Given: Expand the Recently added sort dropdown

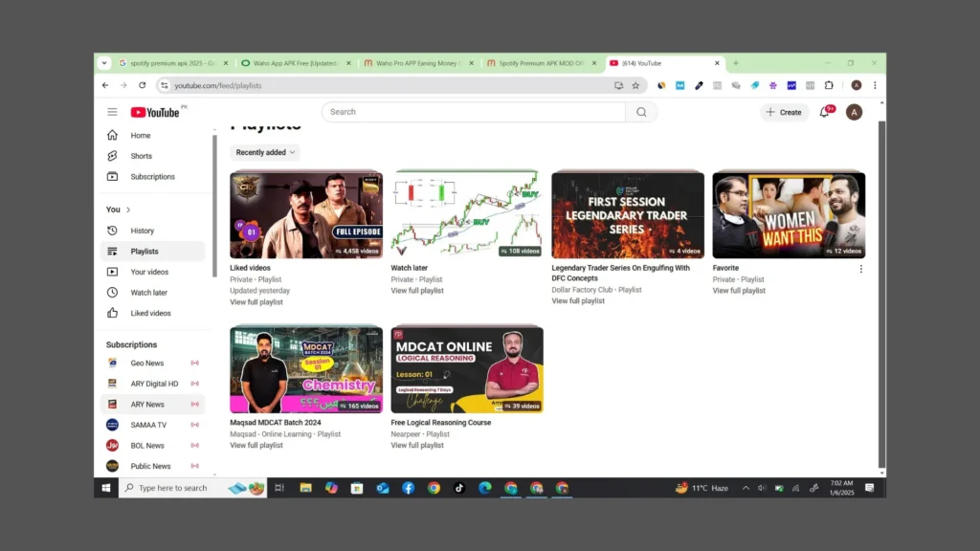Looking at the screenshot, I should [x=265, y=152].
